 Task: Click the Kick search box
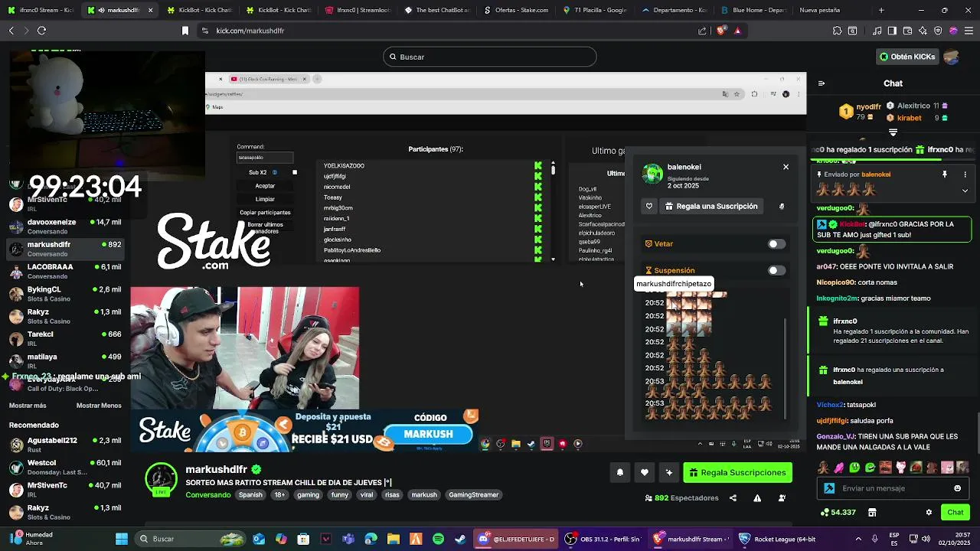point(490,57)
